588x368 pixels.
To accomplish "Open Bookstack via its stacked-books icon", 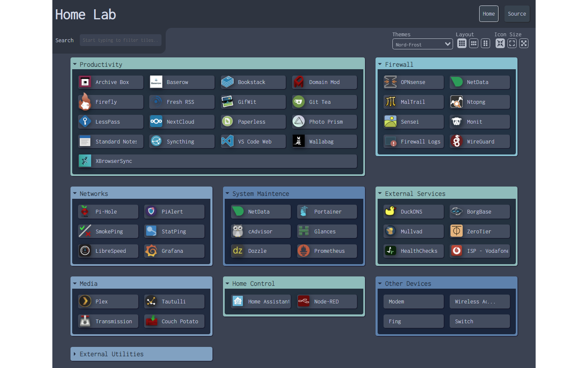I will [x=227, y=82].
